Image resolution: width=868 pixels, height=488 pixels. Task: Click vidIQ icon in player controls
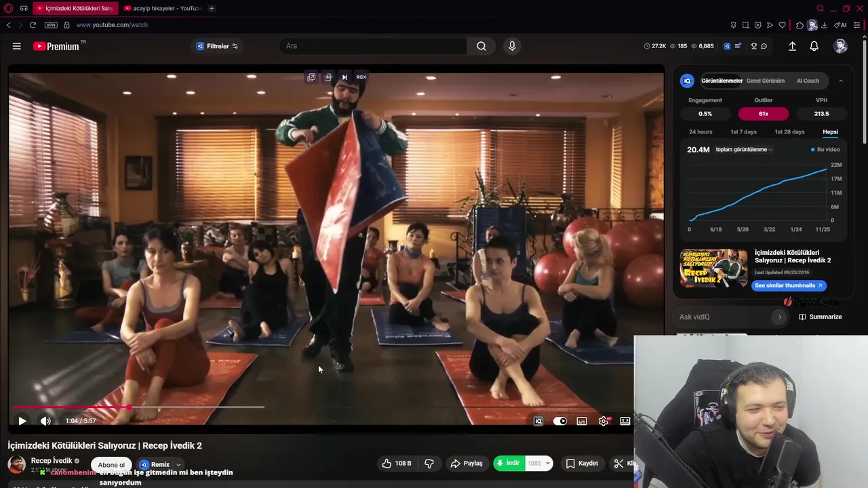(538, 421)
